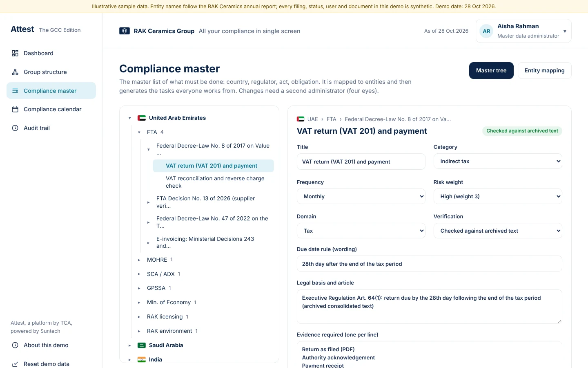Click the Group structure hierarchy icon

[x=15, y=72]
